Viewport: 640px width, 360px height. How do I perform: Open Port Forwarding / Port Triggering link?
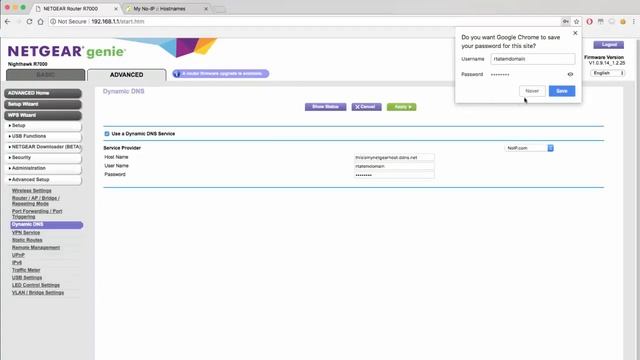point(37,214)
